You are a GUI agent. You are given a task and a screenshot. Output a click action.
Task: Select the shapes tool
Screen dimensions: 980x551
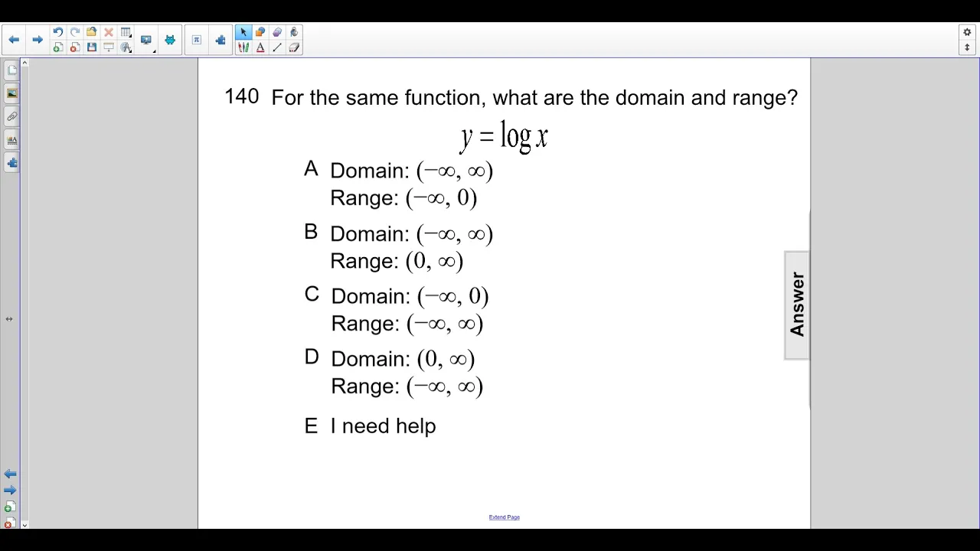260,32
